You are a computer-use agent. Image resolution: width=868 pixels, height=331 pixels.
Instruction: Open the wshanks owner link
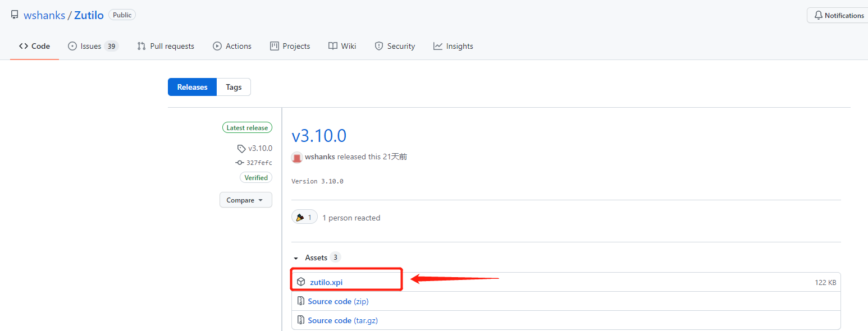click(x=44, y=15)
